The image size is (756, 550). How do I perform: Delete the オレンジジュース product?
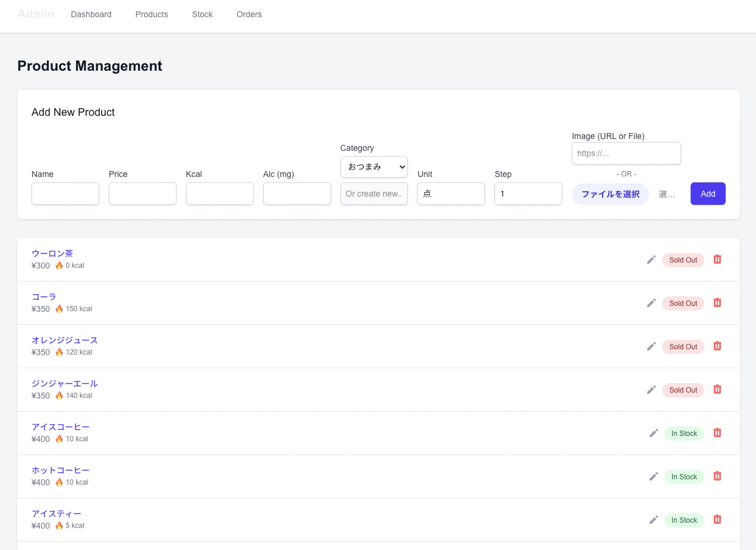coord(717,346)
